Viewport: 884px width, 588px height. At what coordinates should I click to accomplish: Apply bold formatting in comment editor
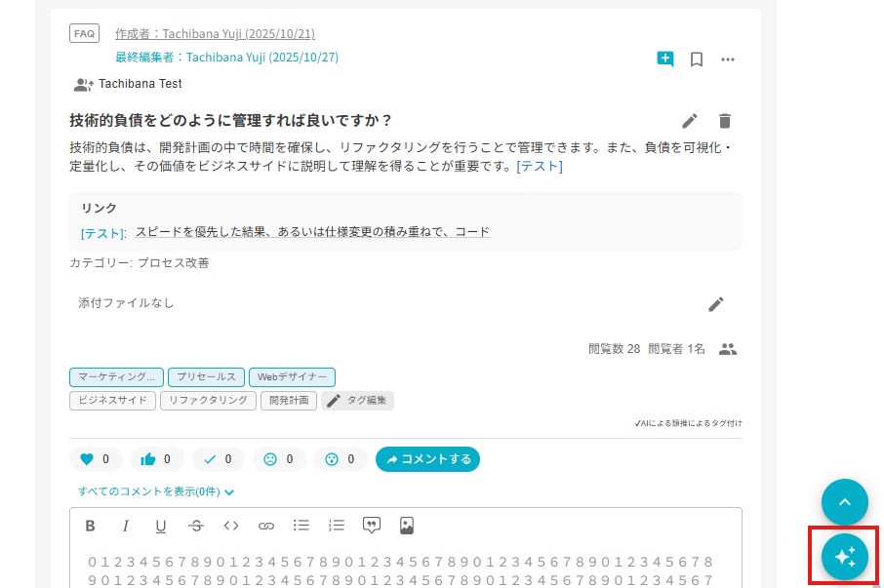click(90, 526)
